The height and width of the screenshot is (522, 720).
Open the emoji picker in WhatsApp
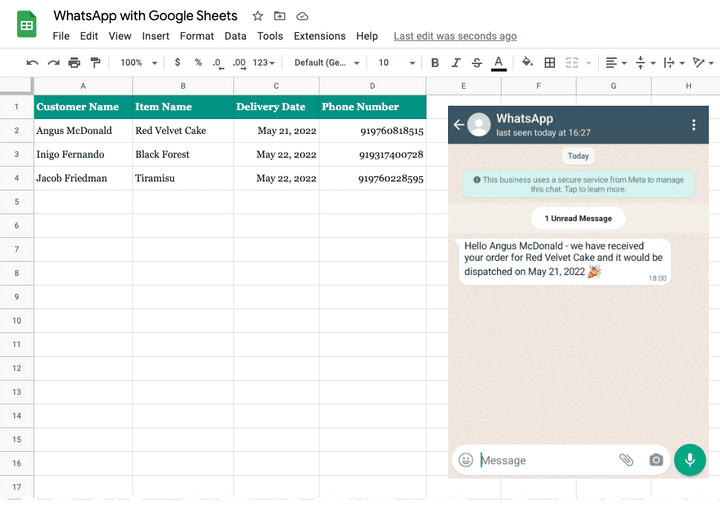coord(466,460)
